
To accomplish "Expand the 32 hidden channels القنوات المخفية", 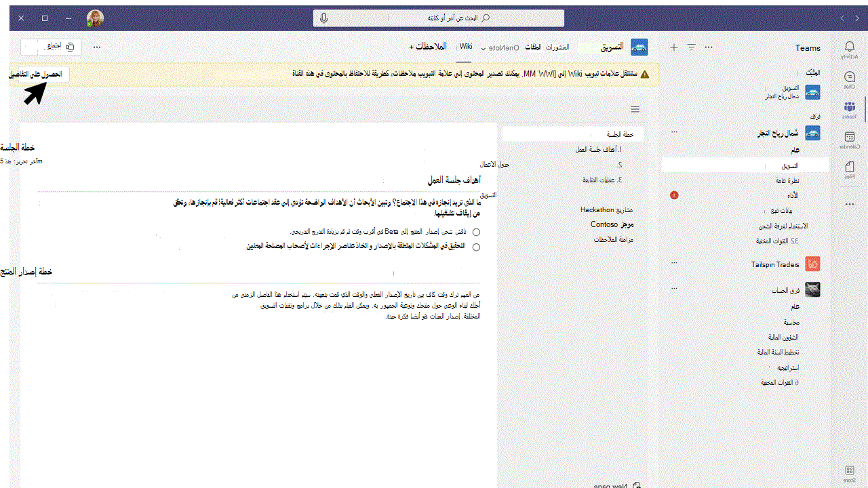I will tap(777, 241).
